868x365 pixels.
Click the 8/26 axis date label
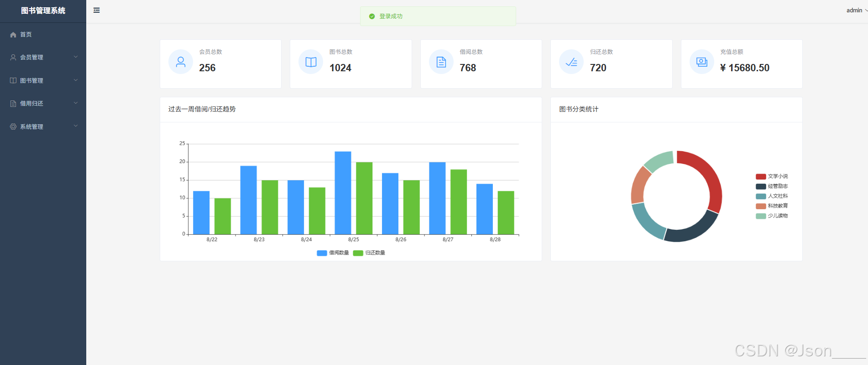tap(401, 239)
